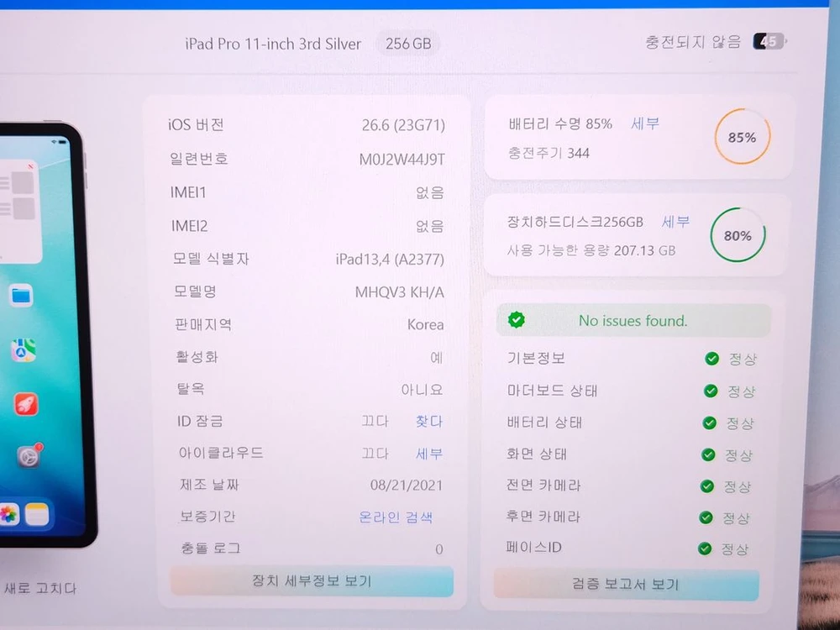
Task: Click 사용 가능한 용량 207.13 GB text
Action: [x=591, y=250]
